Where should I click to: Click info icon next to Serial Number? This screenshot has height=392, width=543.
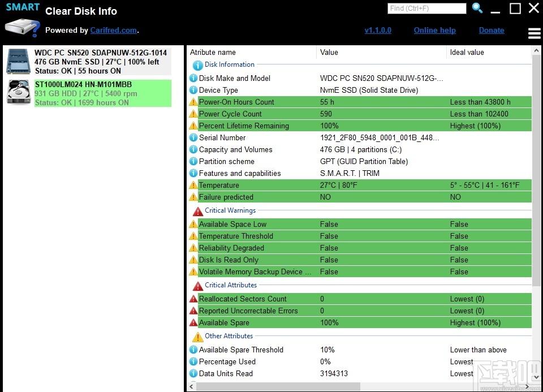193,138
